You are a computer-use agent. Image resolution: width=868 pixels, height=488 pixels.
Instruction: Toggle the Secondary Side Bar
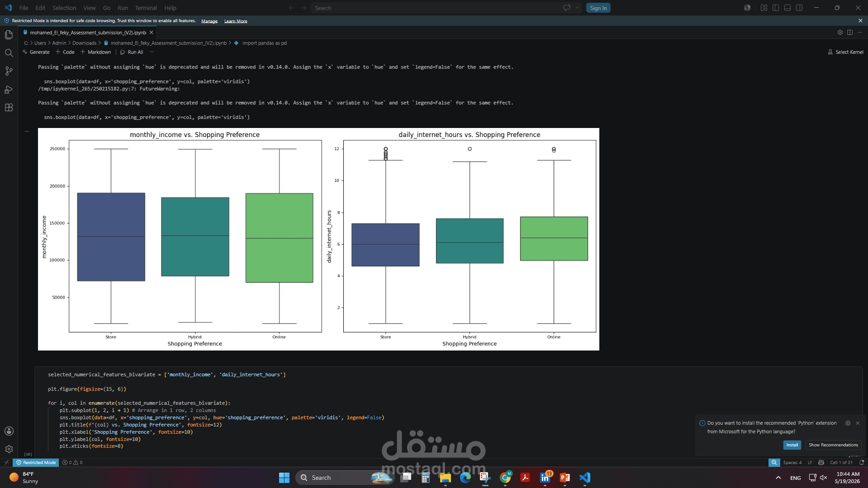[799, 8]
